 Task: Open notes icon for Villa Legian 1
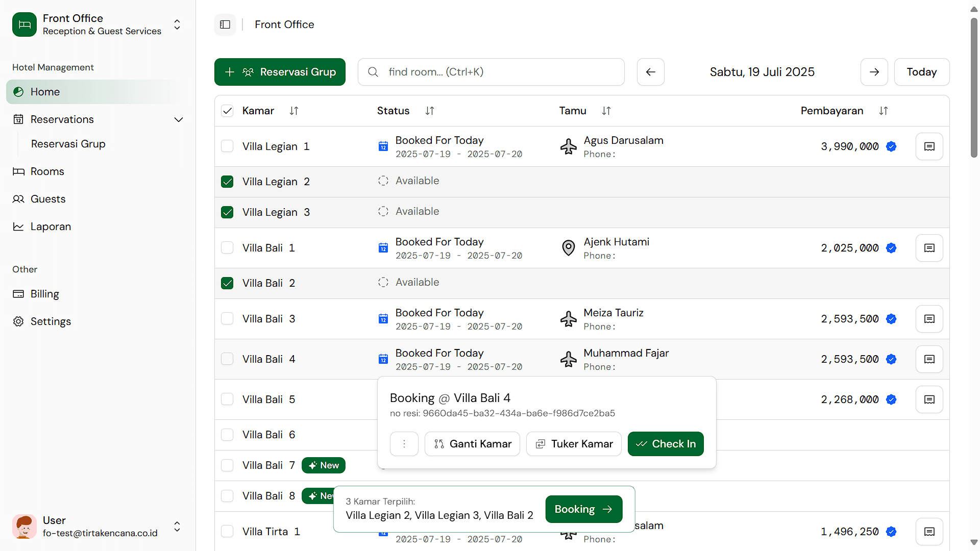(929, 146)
